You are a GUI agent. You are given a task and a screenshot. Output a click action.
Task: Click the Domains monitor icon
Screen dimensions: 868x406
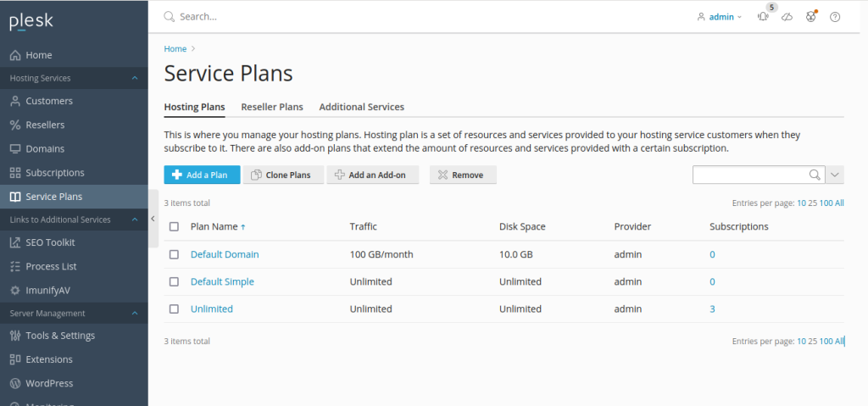click(x=15, y=148)
